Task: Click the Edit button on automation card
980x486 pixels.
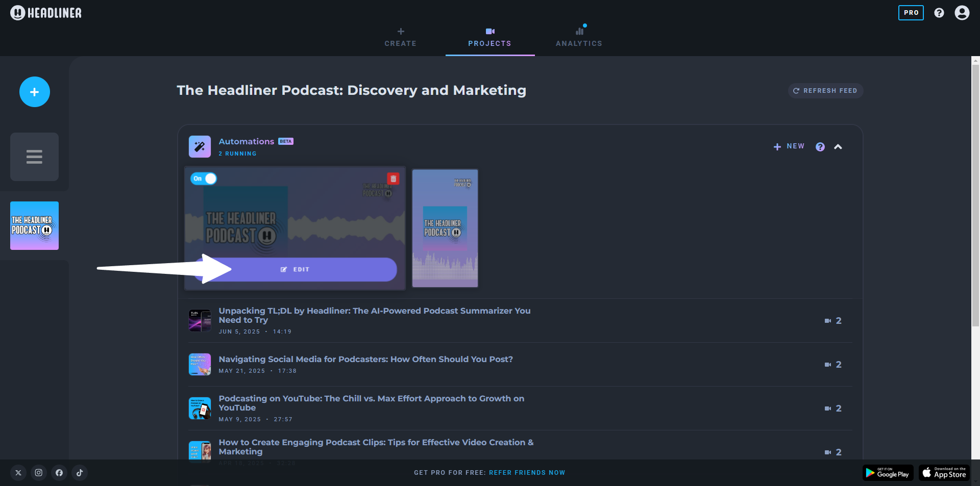Action: tap(295, 269)
